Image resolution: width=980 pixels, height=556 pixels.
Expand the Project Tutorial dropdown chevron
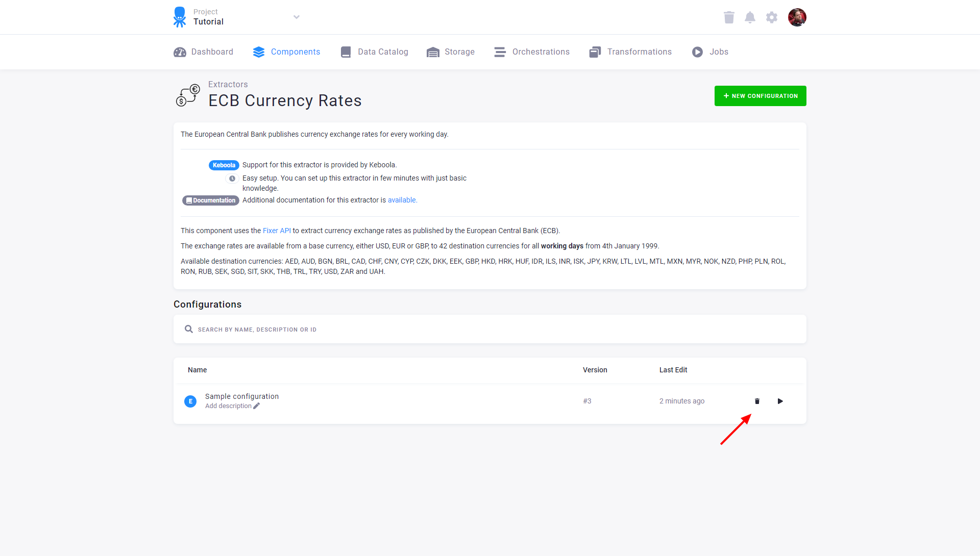pyautogui.click(x=297, y=17)
